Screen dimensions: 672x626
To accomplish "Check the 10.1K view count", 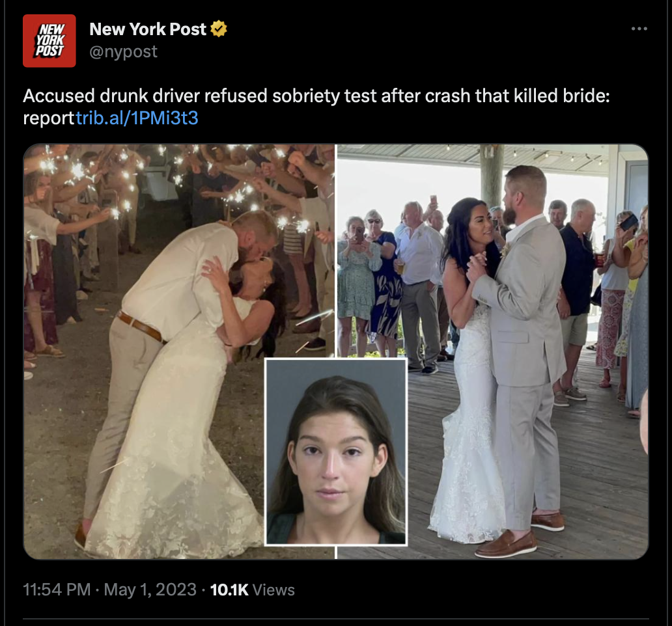I will (229, 590).
